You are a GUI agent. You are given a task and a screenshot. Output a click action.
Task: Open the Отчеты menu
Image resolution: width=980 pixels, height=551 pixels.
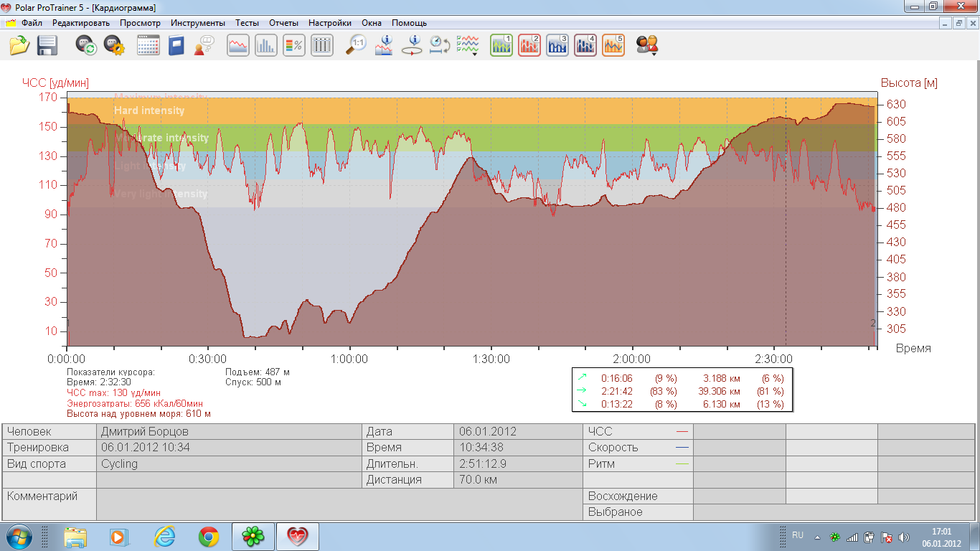[283, 23]
